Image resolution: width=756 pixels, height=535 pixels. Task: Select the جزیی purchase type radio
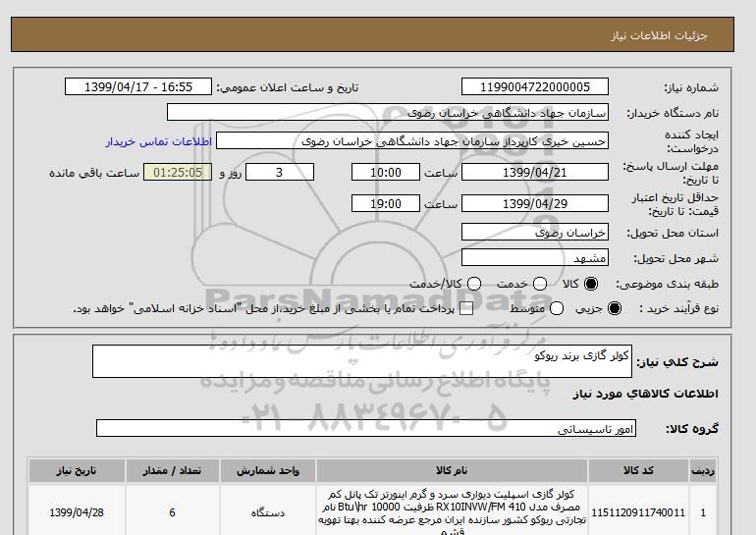(615, 308)
